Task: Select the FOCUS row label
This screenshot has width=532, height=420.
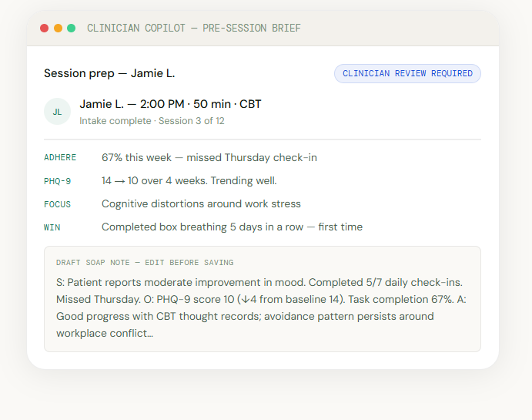Action: pyautogui.click(x=58, y=204)
